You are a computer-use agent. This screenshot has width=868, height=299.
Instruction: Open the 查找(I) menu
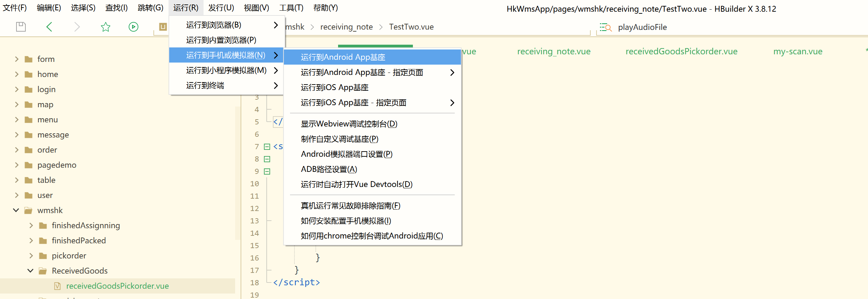click(117, 8)
